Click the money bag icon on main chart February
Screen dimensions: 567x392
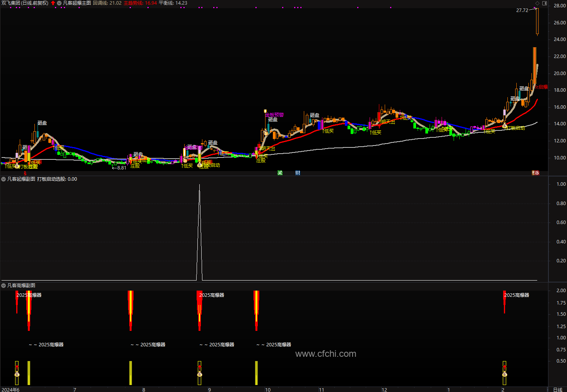click(x=504, y=126)
